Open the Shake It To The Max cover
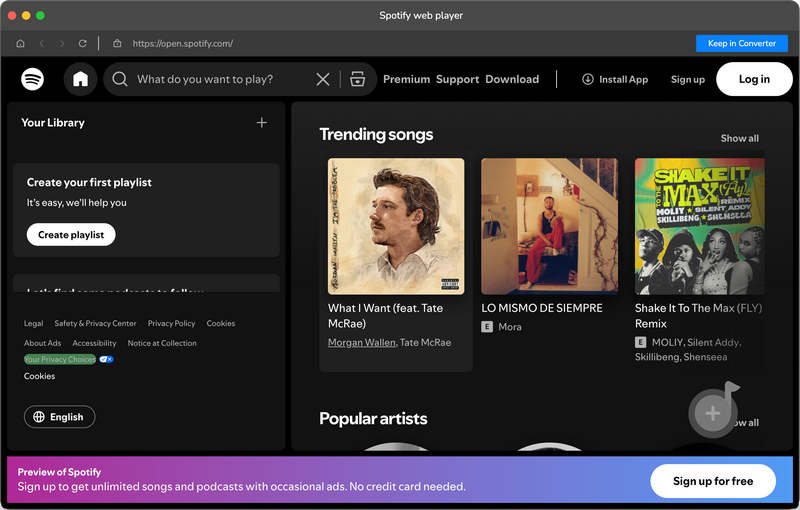 pyautogui.click(x=699, y=226)
